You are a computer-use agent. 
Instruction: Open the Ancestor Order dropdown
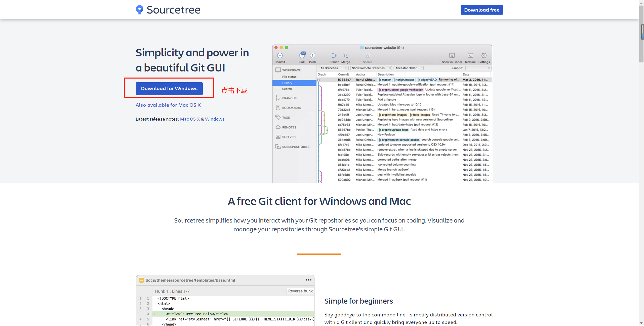(409, 68)
